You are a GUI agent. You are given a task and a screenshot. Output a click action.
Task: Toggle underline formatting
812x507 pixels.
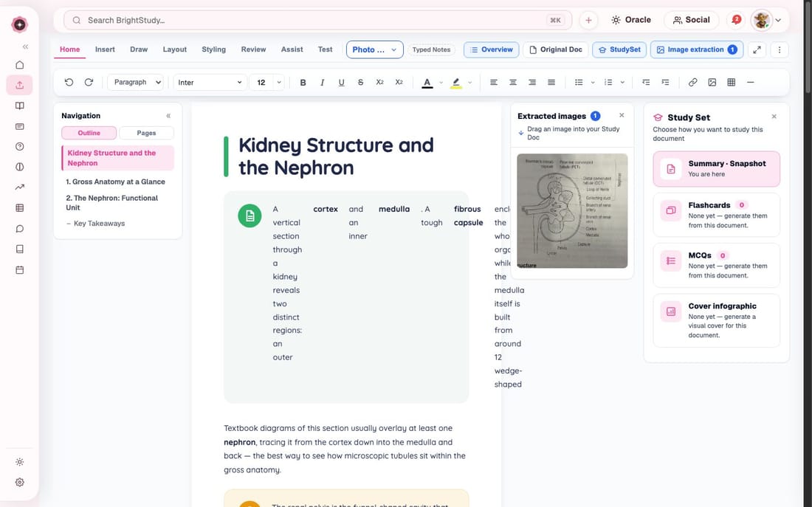(341, 83)
